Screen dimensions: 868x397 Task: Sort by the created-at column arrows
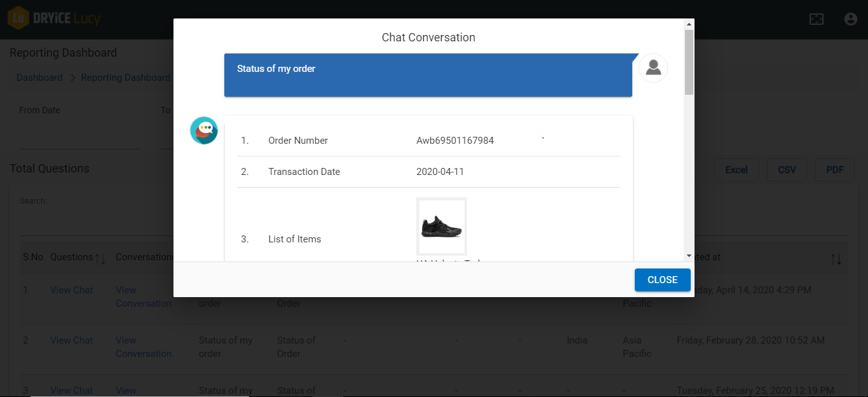836,259
